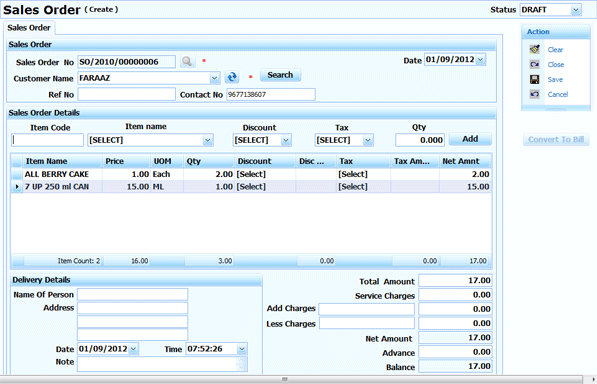597x384 pixels.
Task: Click the Search button
Action: [280, 75]
